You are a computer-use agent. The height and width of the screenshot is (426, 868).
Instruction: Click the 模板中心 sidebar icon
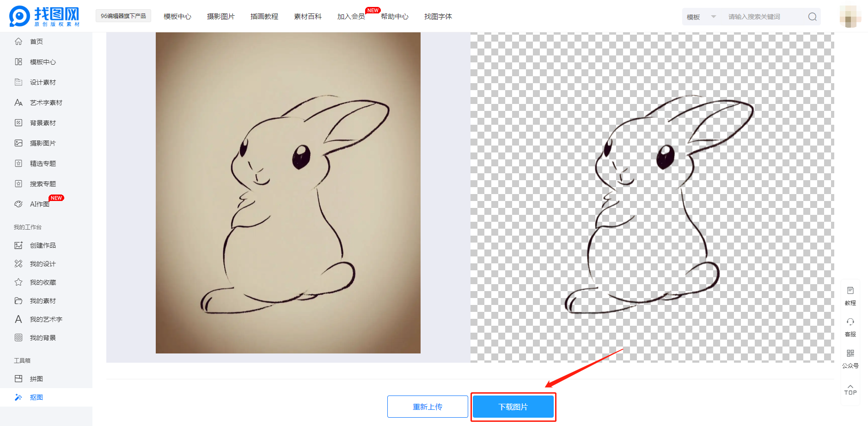(18, 62)
